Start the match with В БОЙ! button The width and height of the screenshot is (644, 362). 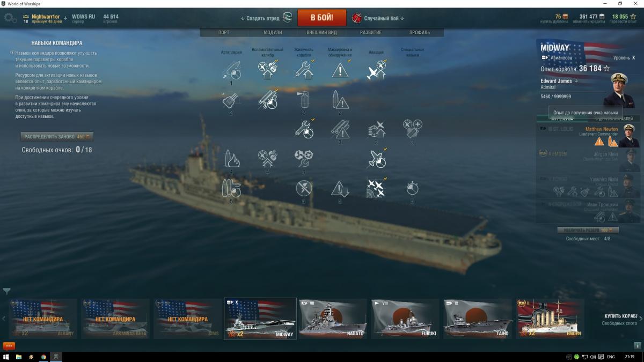pos(321,18)
